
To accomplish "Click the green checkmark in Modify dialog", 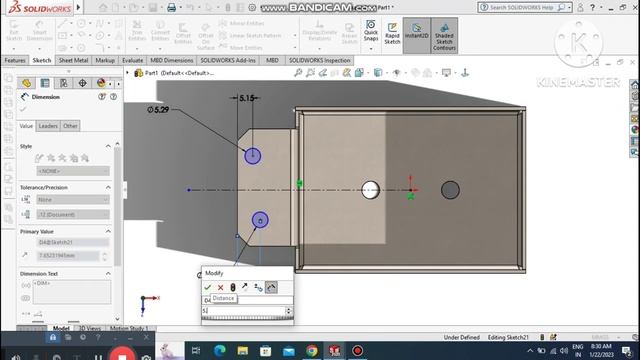I will click(207, 287).
